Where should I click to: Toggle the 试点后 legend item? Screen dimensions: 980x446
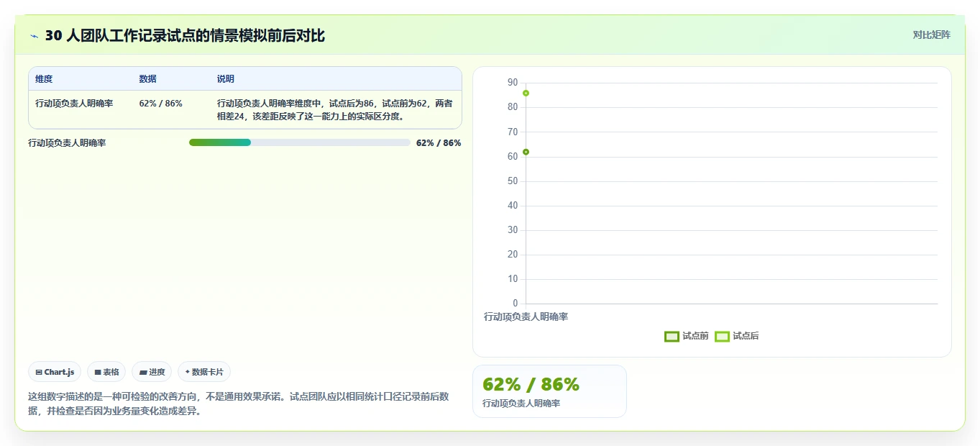click(x=737, y=336)
